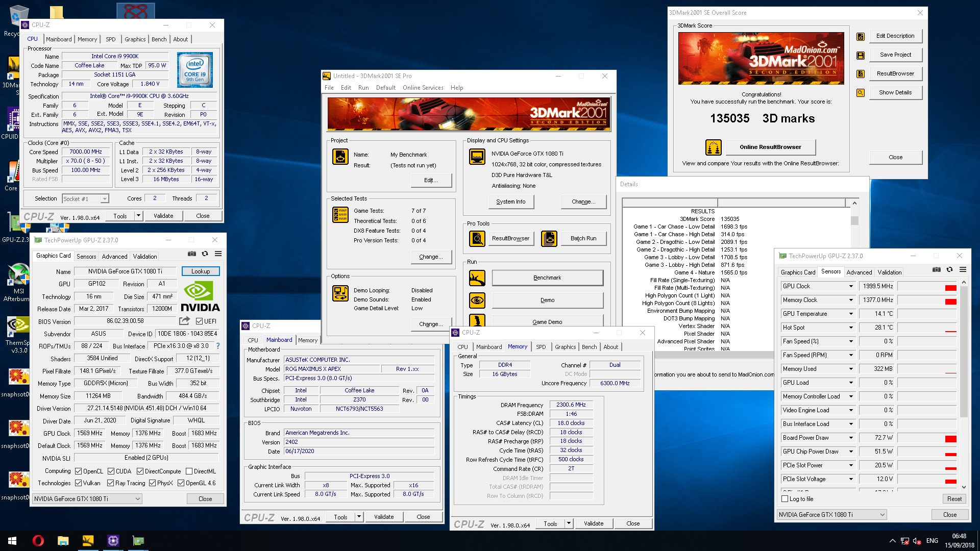Open the Advanced tab in left GPU-Z
The width and height of the screenshot is (980, 551).
[x=114, y=257]
